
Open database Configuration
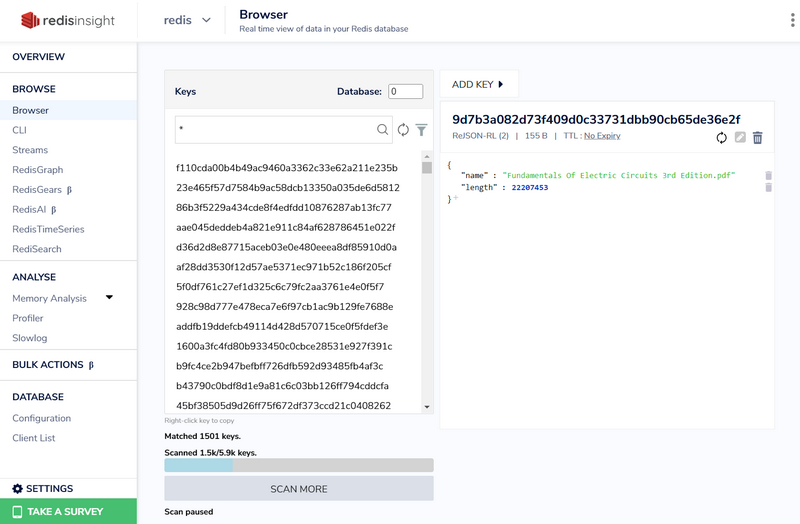42,418
